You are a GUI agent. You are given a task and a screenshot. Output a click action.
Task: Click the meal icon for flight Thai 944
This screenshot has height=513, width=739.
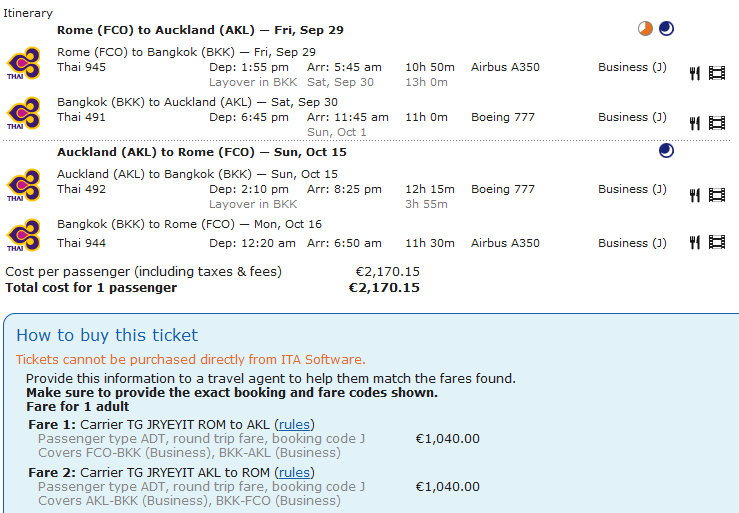coord(694,243)
